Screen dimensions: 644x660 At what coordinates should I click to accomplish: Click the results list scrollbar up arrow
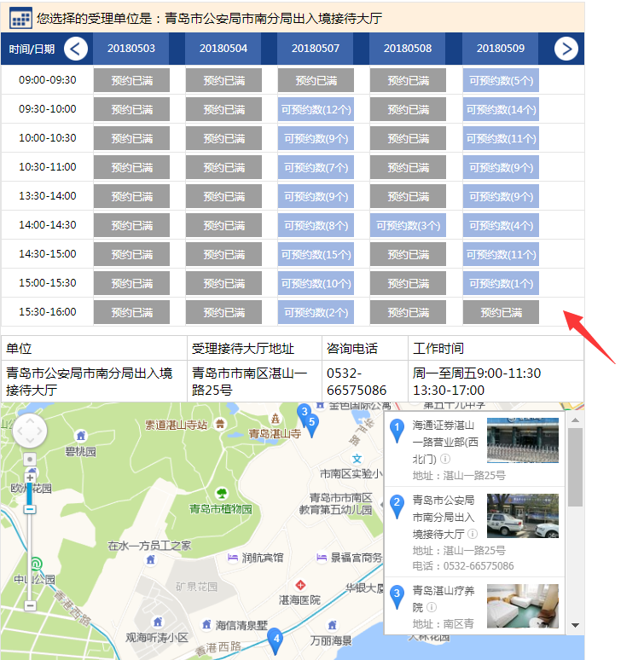575,420
